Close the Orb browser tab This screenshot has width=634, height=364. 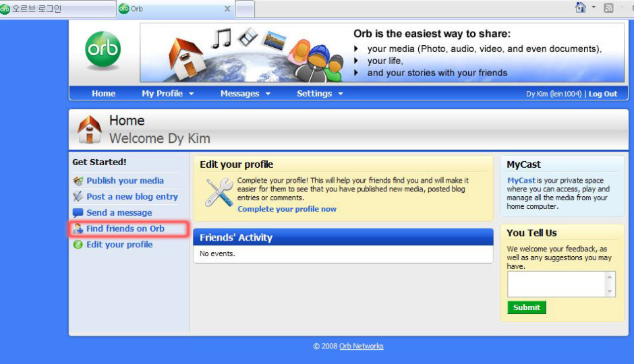click(x=228, y=9)
